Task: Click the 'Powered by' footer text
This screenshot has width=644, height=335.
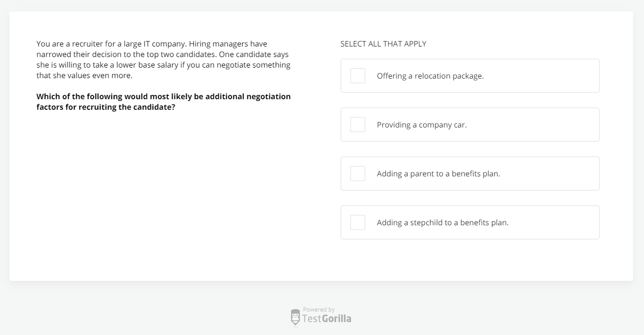Action: click(x=319, y=310)
